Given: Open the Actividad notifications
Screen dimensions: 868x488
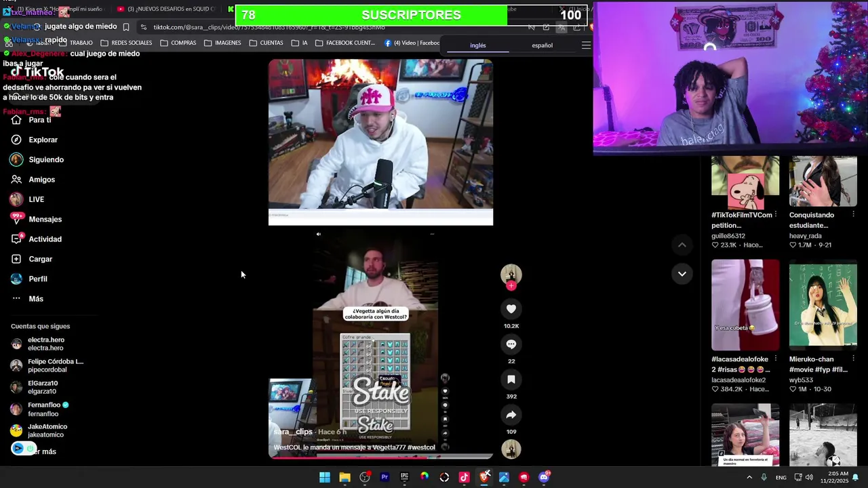Looking at the screenshot, I should click(36, 239).
